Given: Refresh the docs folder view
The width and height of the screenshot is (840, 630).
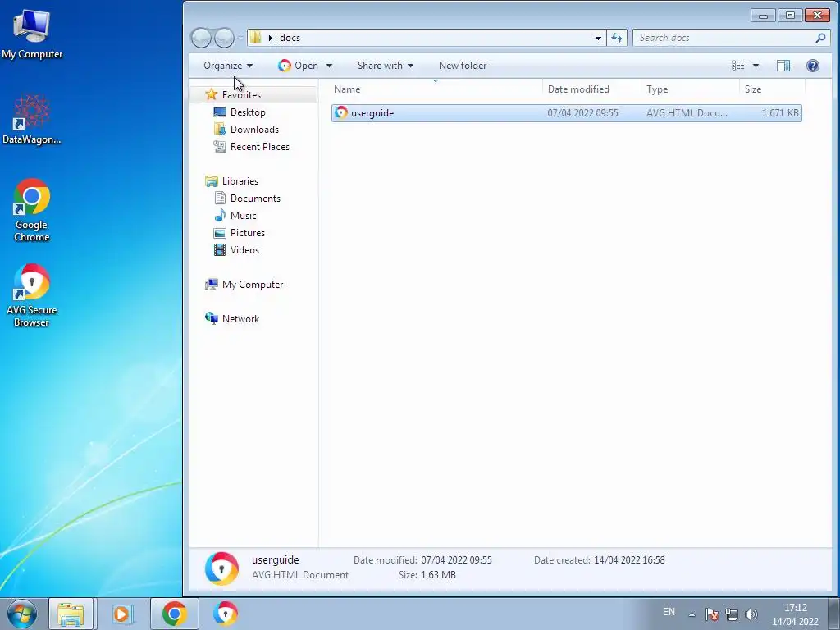Looking at the screenshot, I should [617, 38].
